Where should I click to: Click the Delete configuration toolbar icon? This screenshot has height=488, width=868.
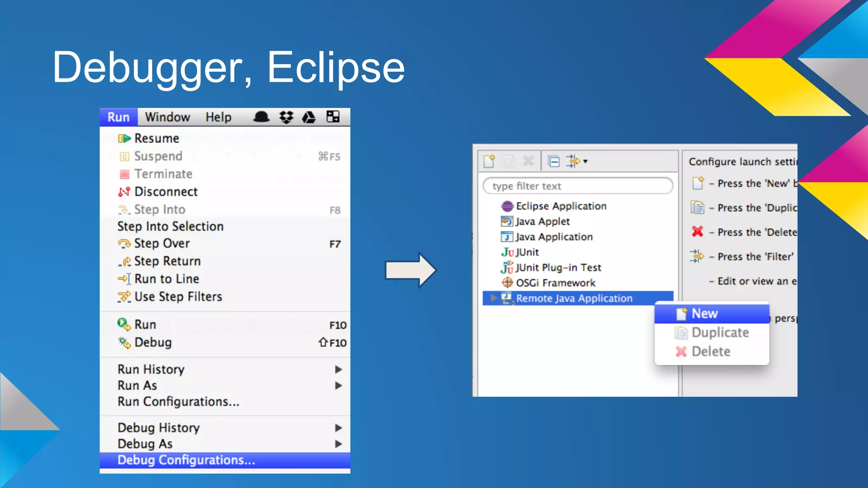point(528,161)
